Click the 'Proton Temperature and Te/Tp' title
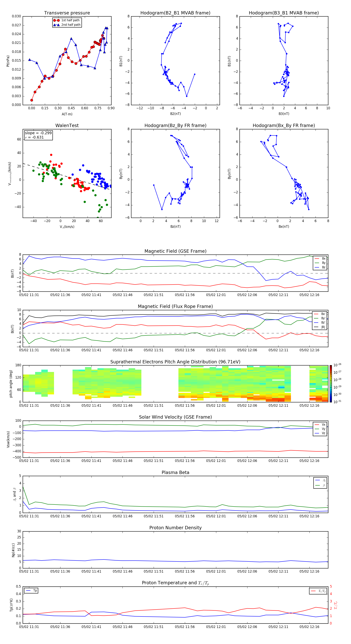The width and height of the screenshot is (351, 644). (x=175, y=583)
